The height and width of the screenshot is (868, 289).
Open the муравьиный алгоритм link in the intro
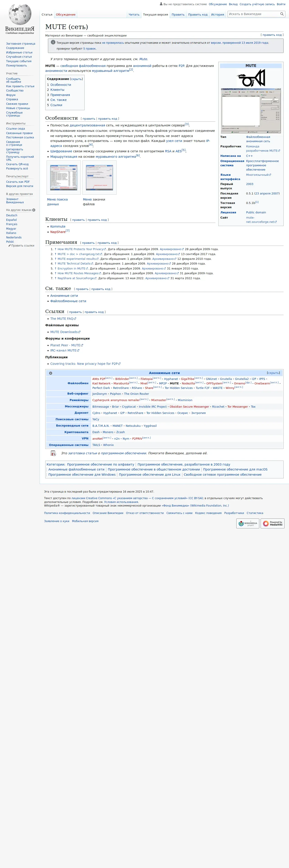[110, 71]
